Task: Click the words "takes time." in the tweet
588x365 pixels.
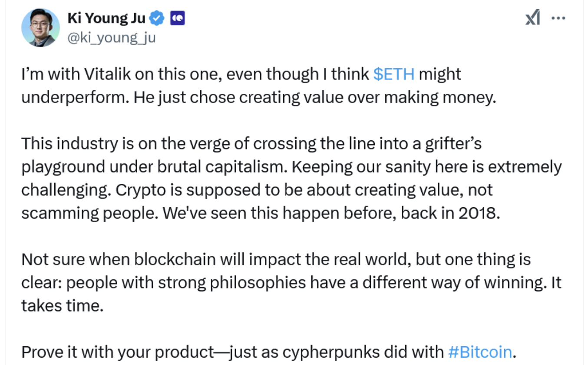Action: tap(63, 305)
